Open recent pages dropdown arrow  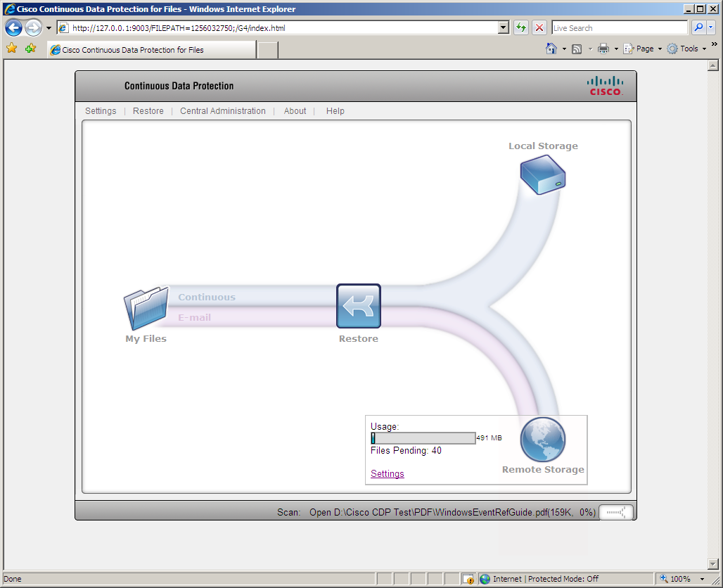click(x=49, y=28)
